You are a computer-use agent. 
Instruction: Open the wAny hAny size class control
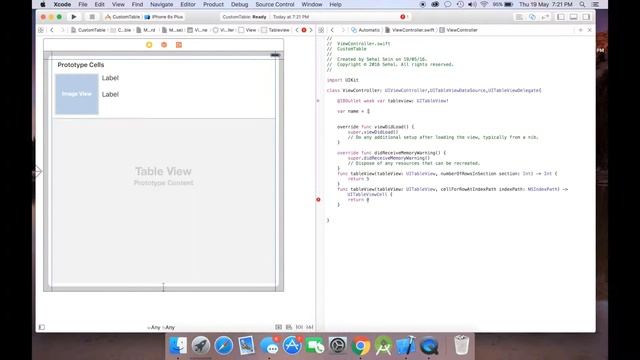[161, 327]
